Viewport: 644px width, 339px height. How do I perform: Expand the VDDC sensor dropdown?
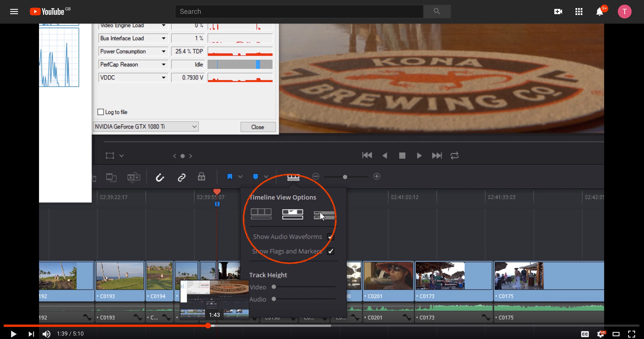(x=164, y=77)
